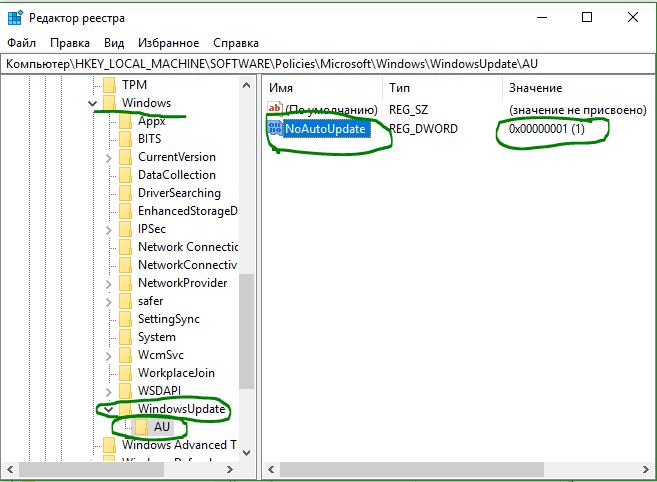The height and width of the screenshot is (482, 657).
Task: Click tree pane scroll up arrow
Action: coord(246,86)
